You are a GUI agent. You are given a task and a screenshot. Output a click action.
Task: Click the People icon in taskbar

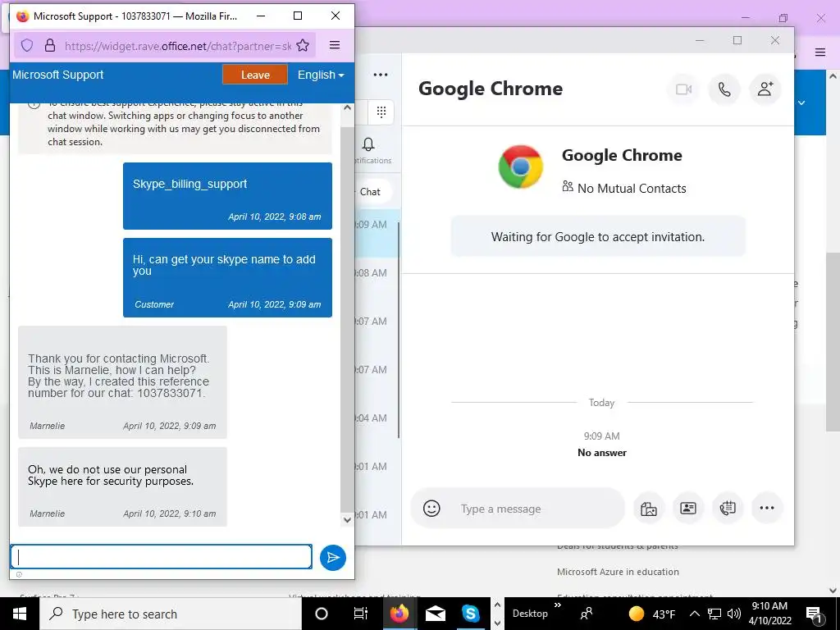[587, 614]
